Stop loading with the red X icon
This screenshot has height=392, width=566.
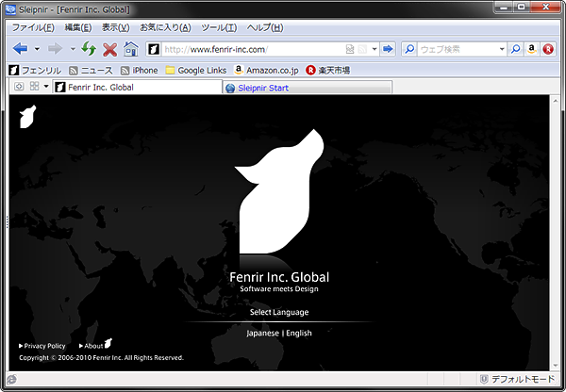109,49
